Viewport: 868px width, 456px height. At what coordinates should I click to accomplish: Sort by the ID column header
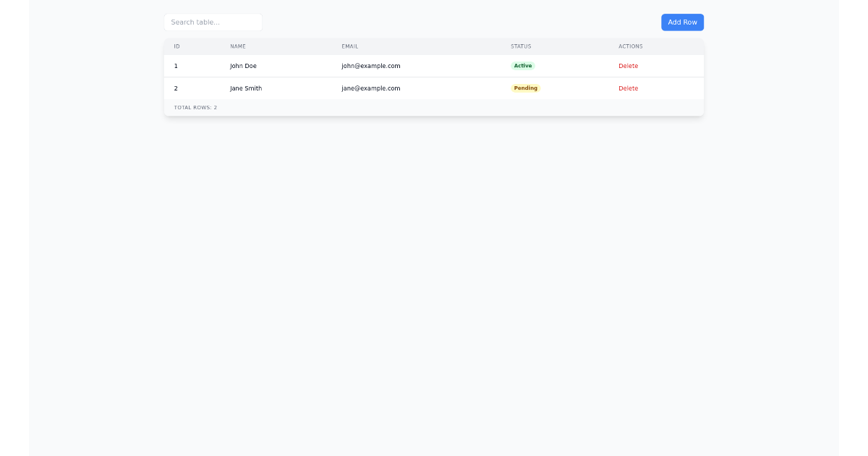[177, 46]
